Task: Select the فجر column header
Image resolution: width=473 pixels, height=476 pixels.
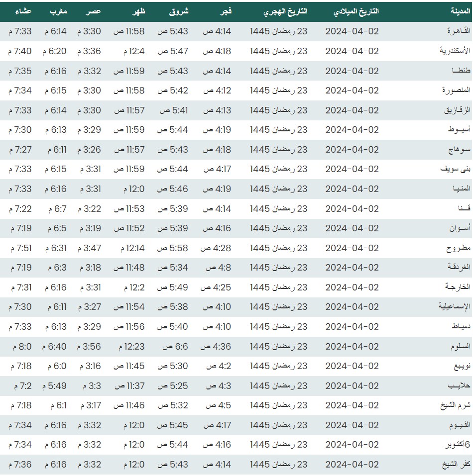Action: [x=226, y=11]
